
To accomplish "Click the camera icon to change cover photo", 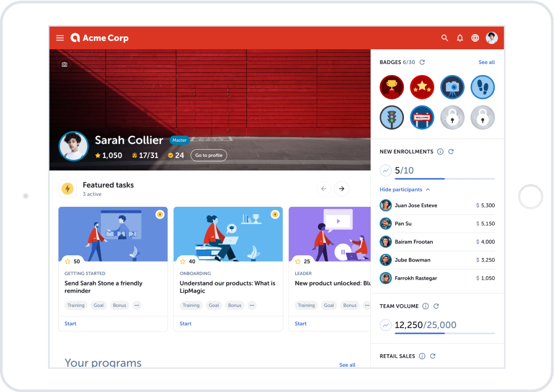I will (x=64, y=65).
